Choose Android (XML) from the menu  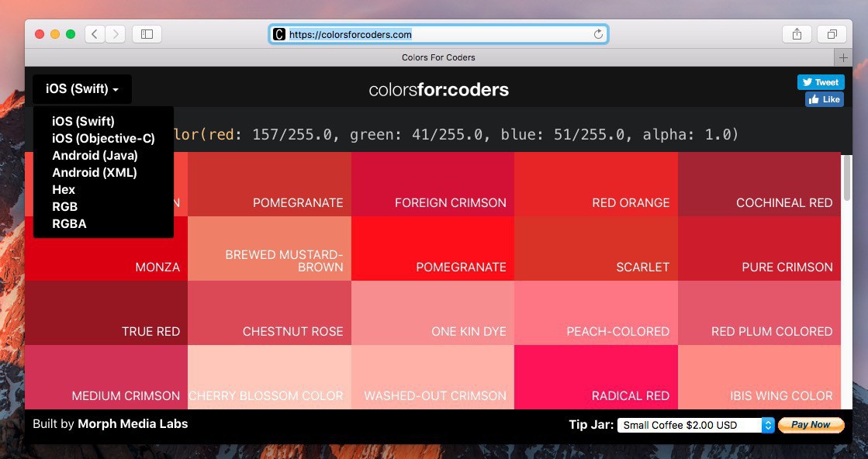click(x=94, y=173)
